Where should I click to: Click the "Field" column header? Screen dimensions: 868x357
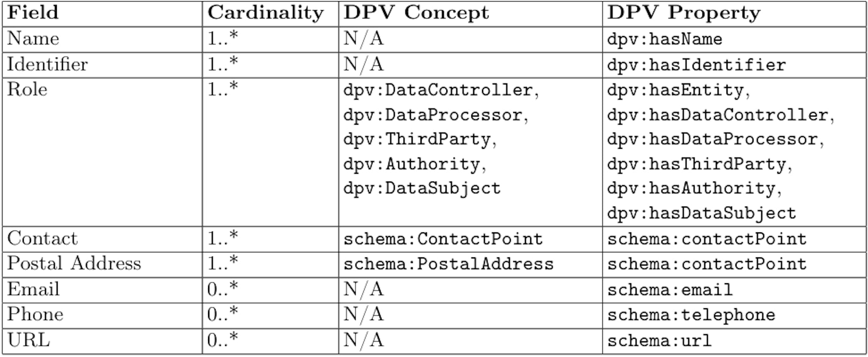(33, 13)
